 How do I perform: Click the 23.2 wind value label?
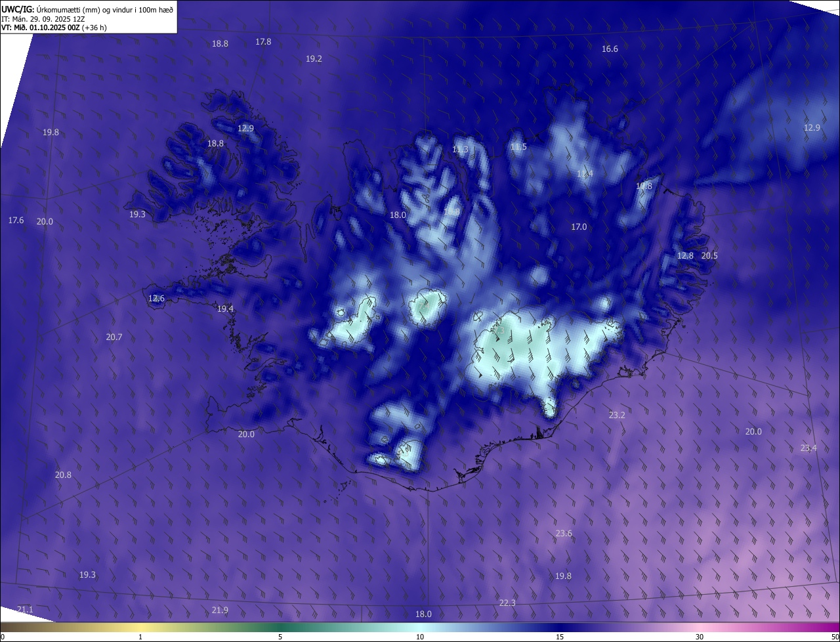(x=617, y=415)
